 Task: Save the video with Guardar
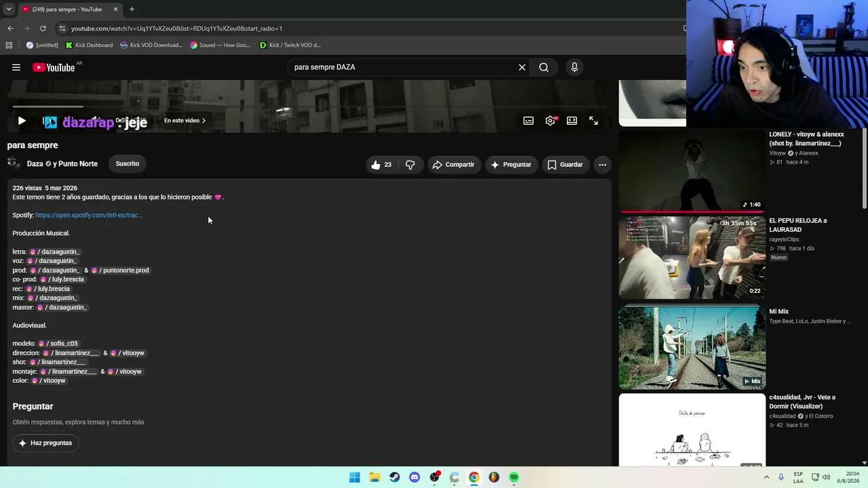click(x=566, y=165)
